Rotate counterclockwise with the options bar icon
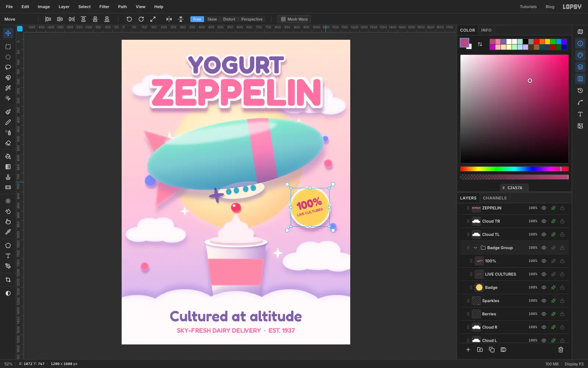Image resolution: width=588 pixels, height=368 pixels. point(129,19)
